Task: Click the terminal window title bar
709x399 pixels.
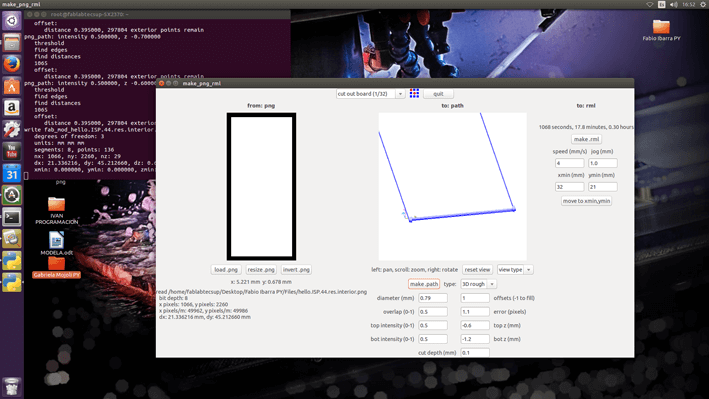Action: tap(157, 14)
